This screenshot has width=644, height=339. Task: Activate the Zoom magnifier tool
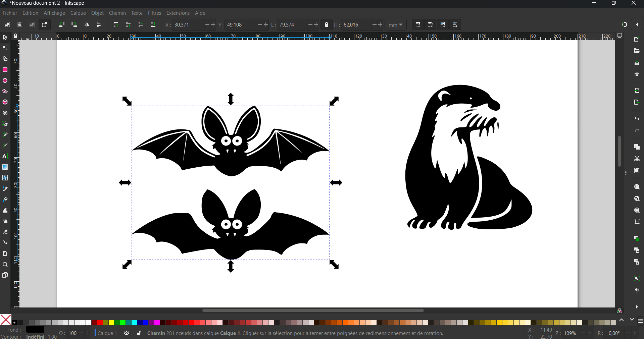[5, 265]
